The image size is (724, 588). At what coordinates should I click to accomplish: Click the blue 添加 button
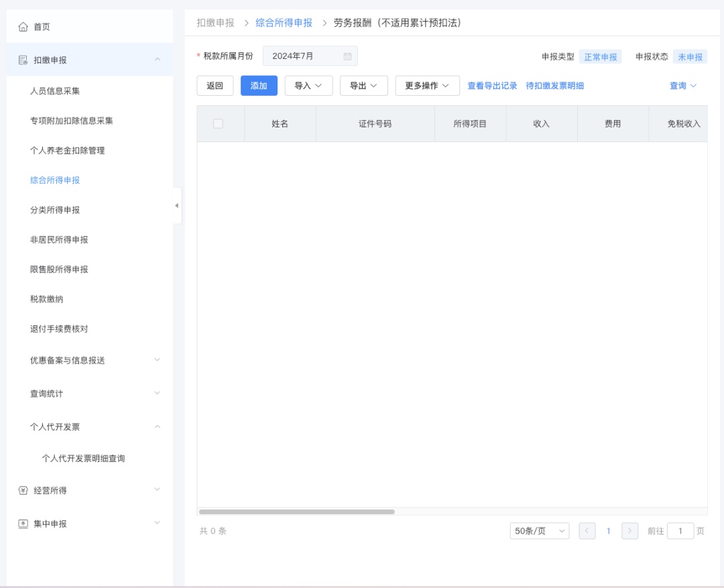point(259,86)
